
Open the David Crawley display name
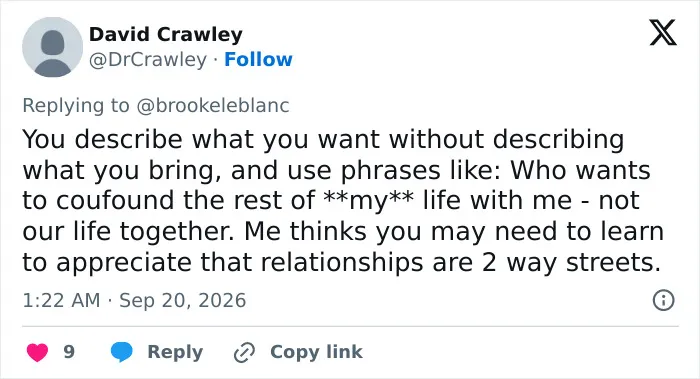click(166, 34)
